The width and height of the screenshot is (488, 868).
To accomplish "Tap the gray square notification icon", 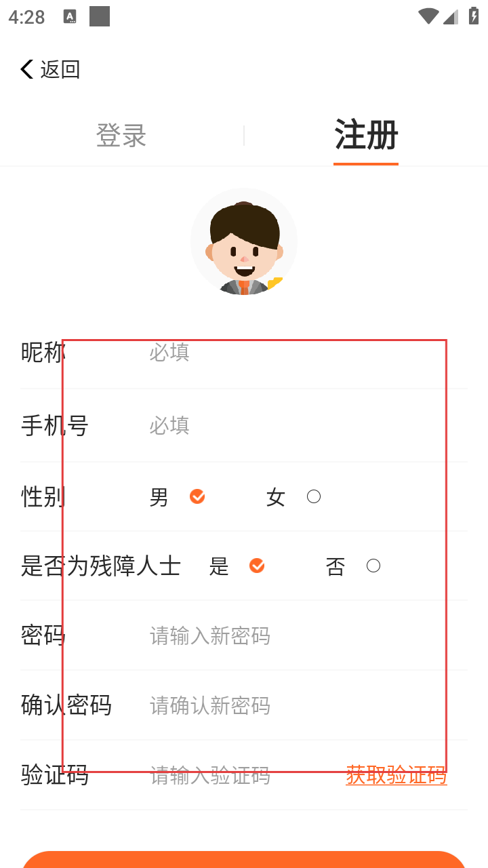I will pos(100,17).
